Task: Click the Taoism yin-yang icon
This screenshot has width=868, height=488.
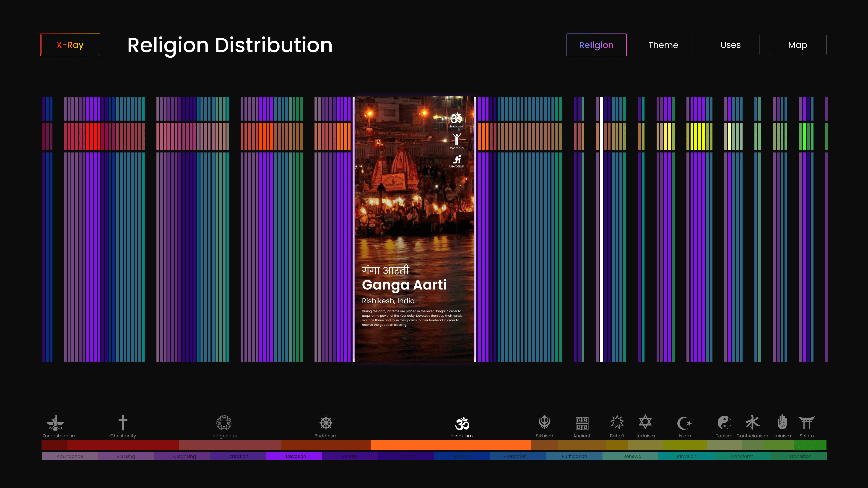Action: coord(724,422)
